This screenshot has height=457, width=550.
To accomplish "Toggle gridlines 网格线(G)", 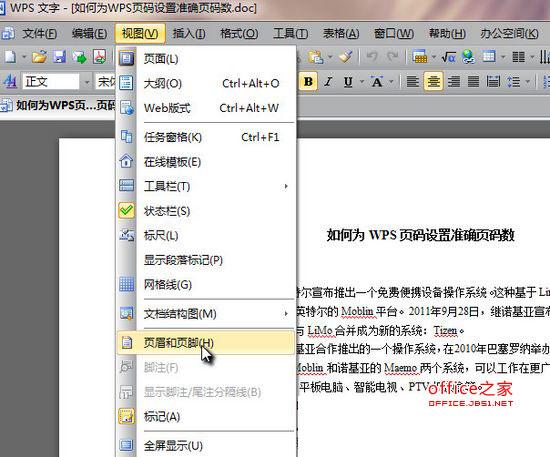I will [x=207, y=284].
